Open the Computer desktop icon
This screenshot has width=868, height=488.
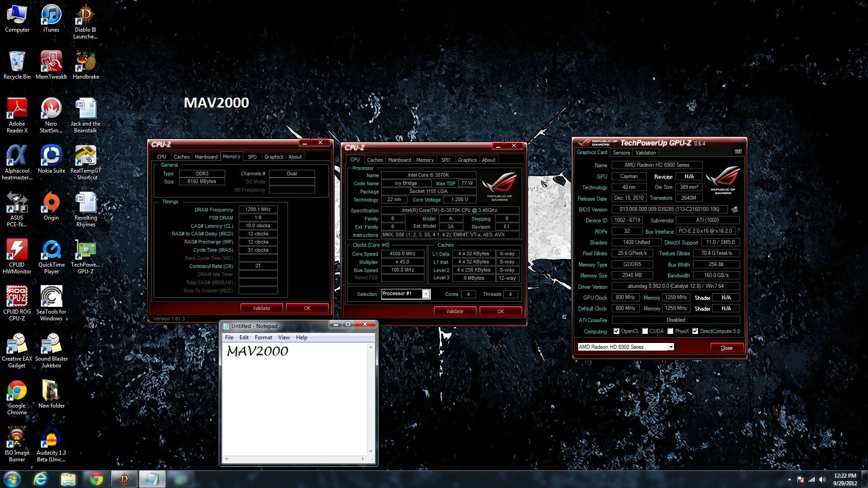17,19
